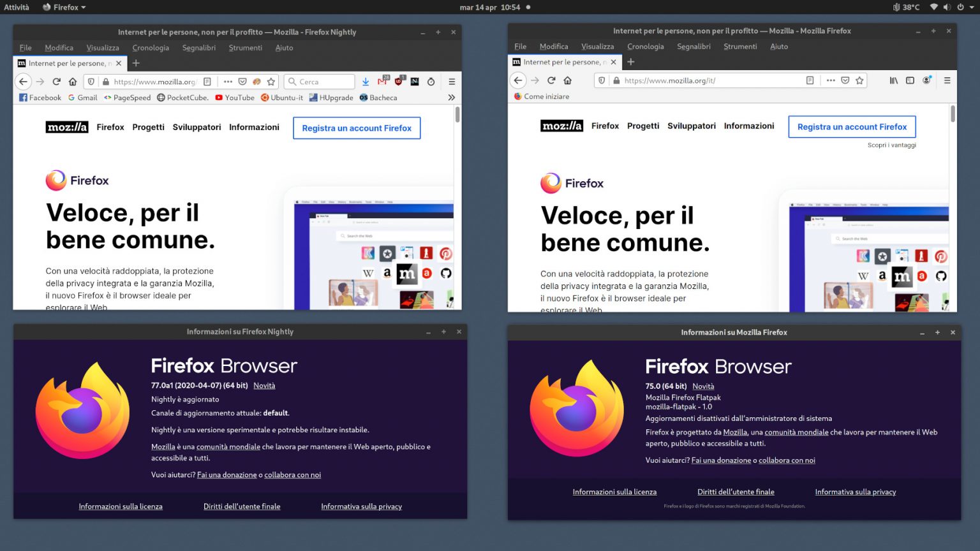Show sidebars icon in Mozilla Firefox toolbar

point(910,80)
